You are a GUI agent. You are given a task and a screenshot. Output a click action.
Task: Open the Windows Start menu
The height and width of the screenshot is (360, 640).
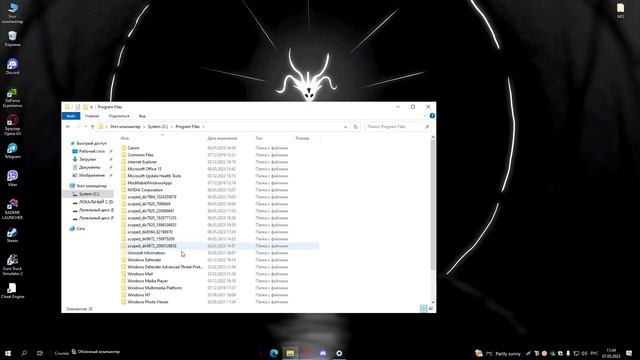pos(8,353)
